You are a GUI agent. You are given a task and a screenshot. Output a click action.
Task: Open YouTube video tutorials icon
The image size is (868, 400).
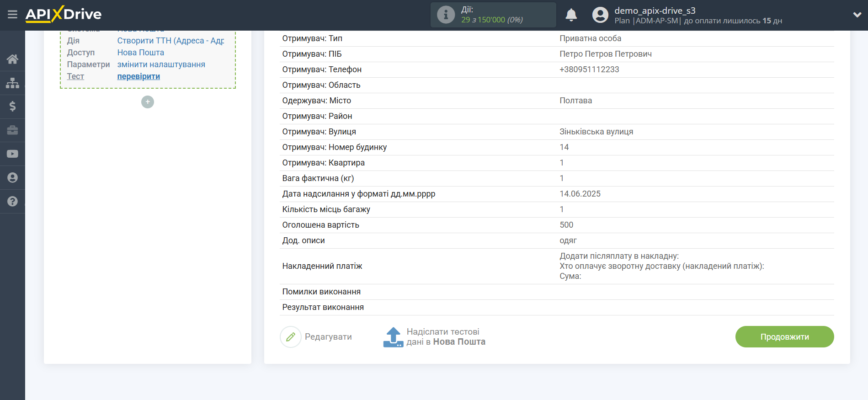click(12, 154)
